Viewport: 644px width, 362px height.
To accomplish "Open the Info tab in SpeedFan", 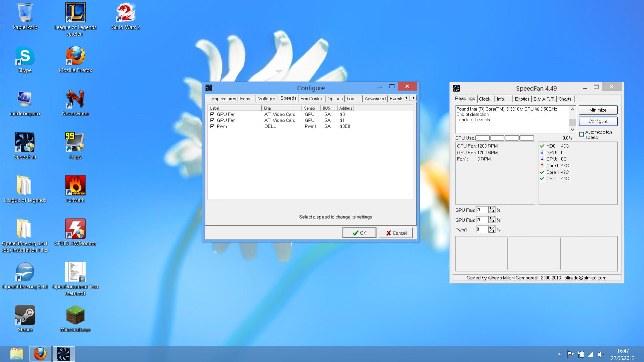I will pos(500,99).
